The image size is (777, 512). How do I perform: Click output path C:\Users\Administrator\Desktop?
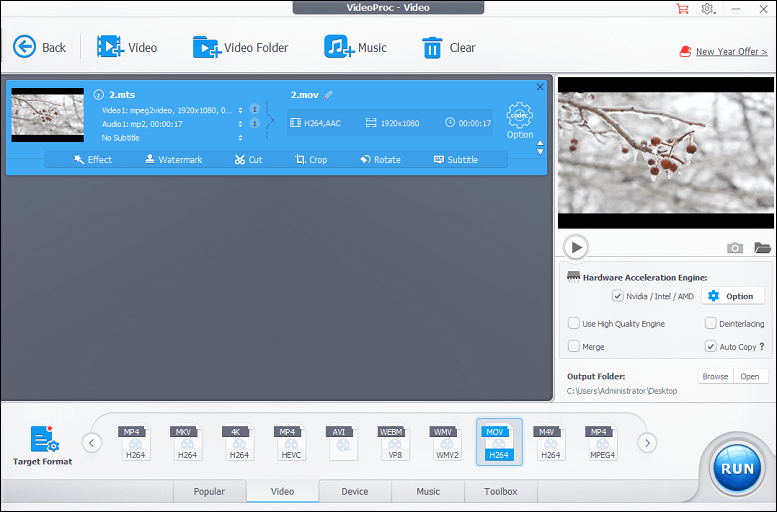[x=622, y=391]
